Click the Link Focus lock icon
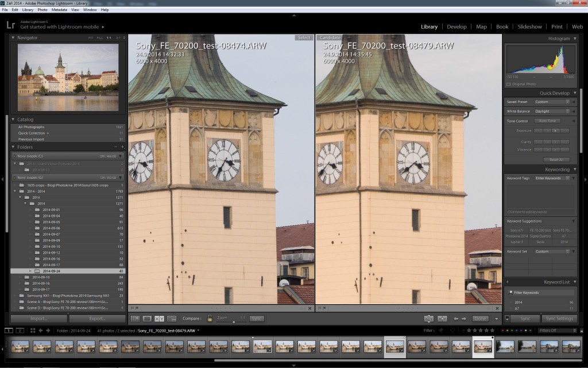588x368 pixels. click(x=210, y=318)
